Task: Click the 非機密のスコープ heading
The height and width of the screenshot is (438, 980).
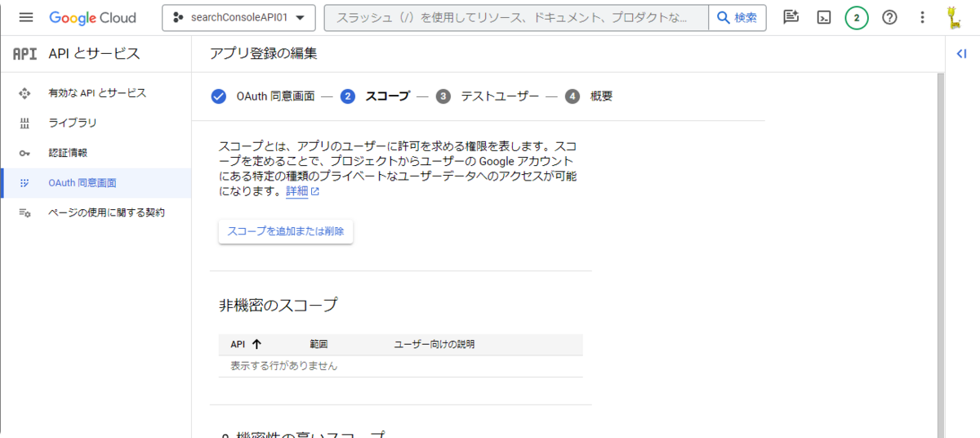Action: (x=278, y=306)
